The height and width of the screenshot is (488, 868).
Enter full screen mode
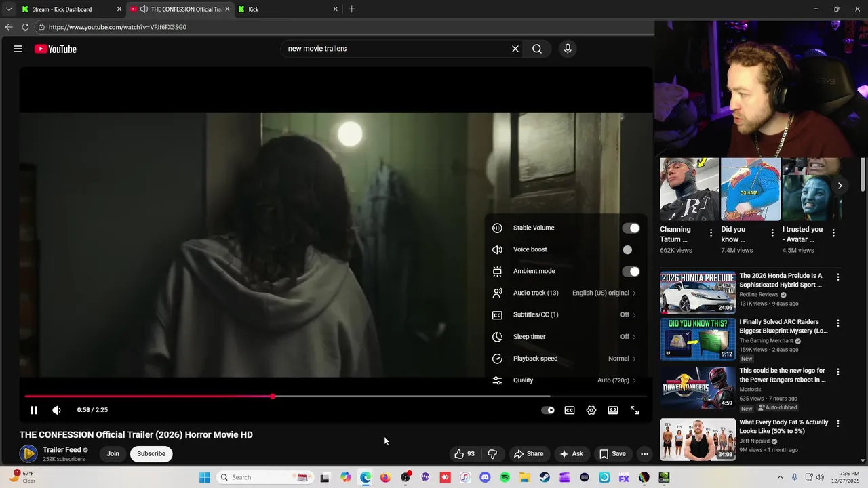635,410
